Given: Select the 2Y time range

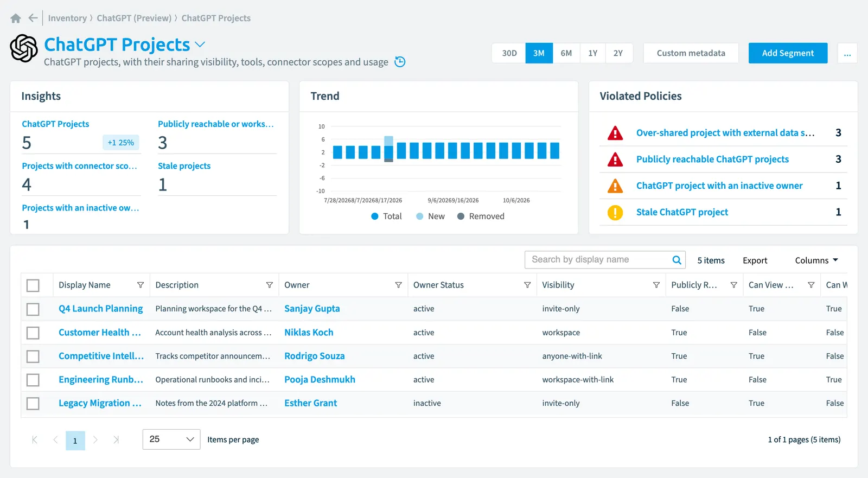Looking at the screenshot, I should (618, 53).
